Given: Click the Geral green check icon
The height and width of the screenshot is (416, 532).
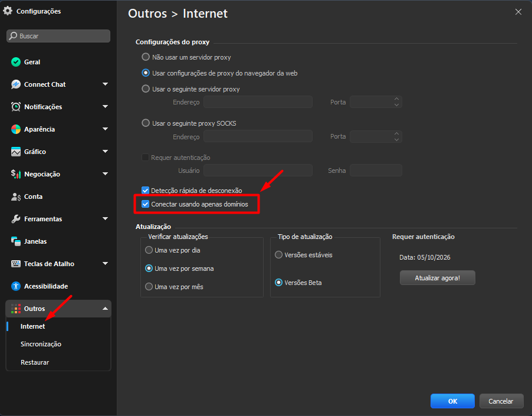Looking at the screenshot, I should [x=15, y=62].
